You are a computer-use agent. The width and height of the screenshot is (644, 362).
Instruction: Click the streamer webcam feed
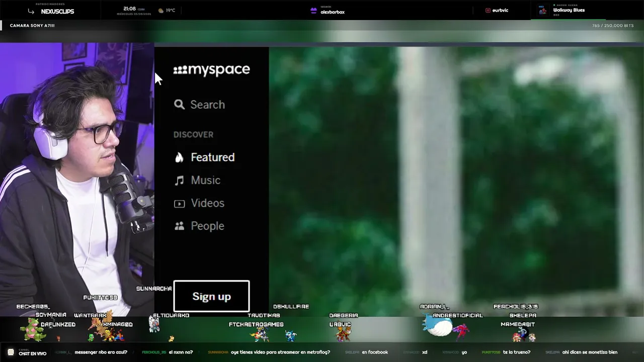[x=77, y=178]
